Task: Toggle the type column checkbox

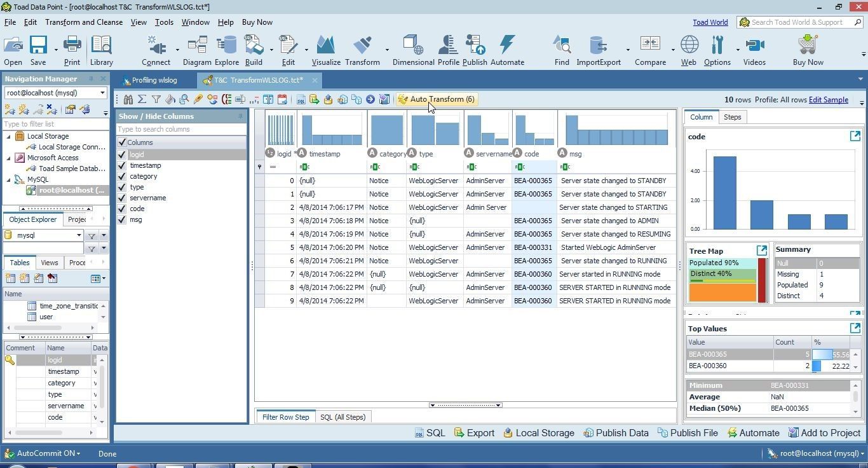Action: click(122, 187)
